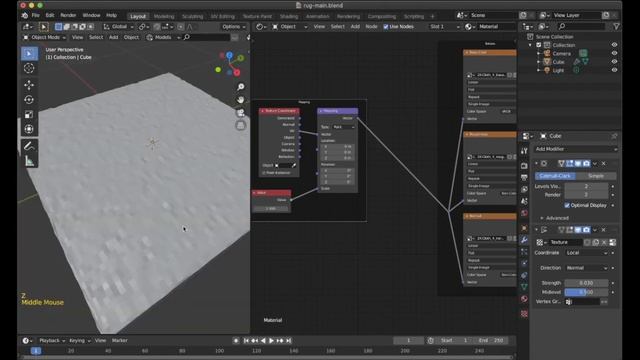Hide the Camera with its eye icon

click(x=614, y=53)
